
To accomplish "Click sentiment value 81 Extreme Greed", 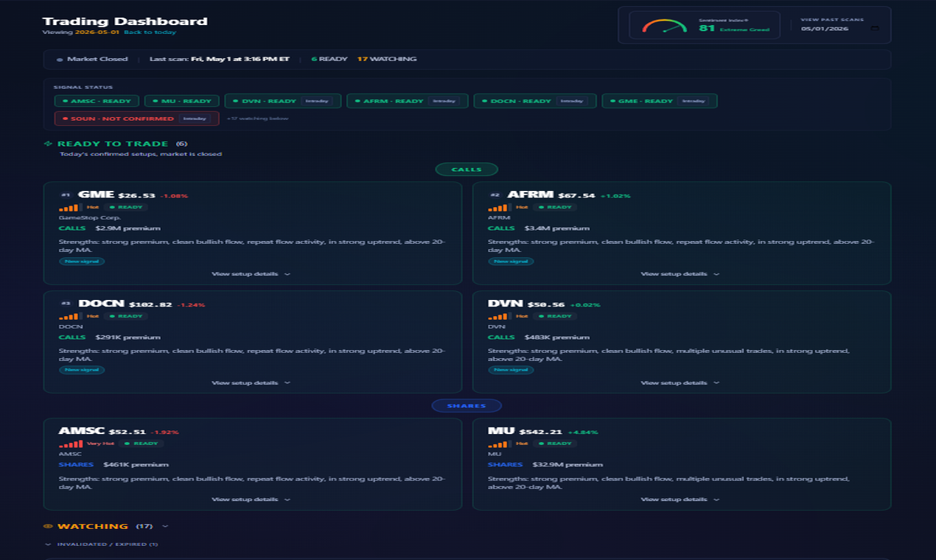I will [x=734, y=29].
